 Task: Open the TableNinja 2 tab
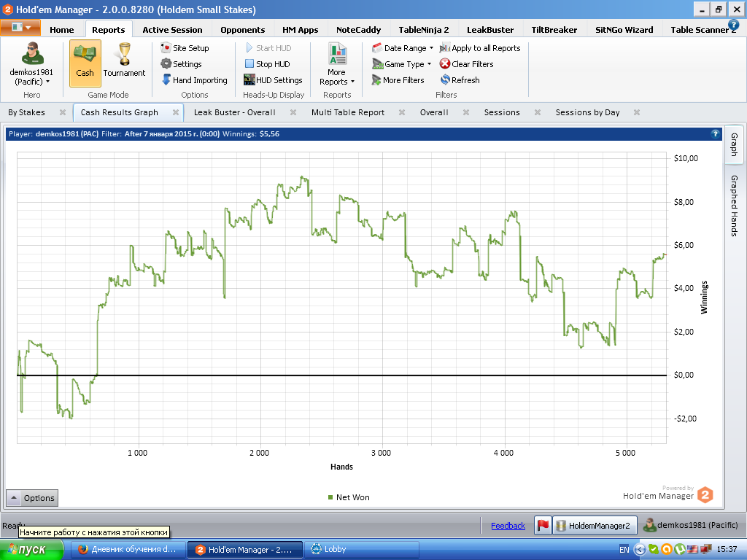(424, 29)
